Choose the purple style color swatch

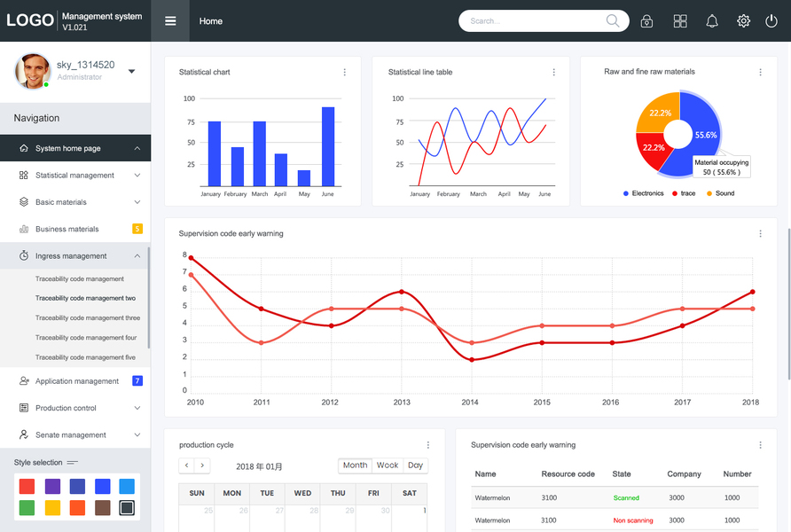[52, 486]
